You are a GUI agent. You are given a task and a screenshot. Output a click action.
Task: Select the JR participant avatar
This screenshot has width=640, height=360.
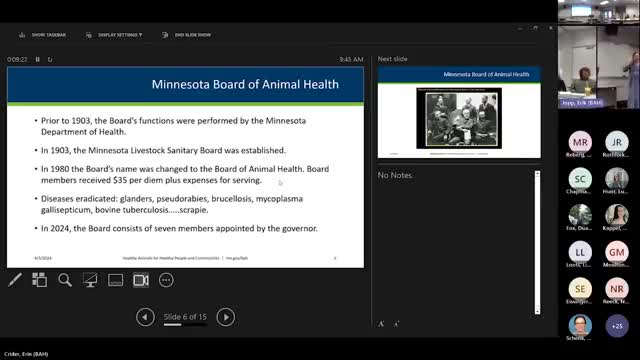tap(617, 142)
